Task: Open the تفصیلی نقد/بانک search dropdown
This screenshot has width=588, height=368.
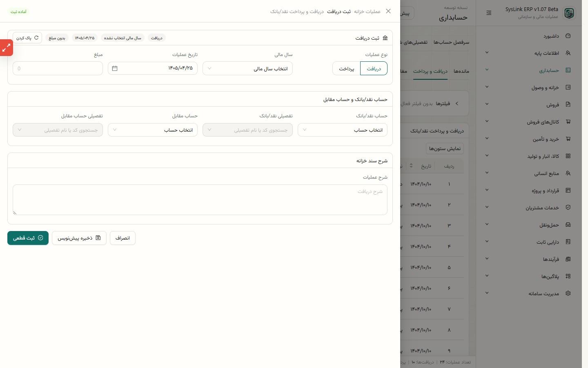Action: 247,130
